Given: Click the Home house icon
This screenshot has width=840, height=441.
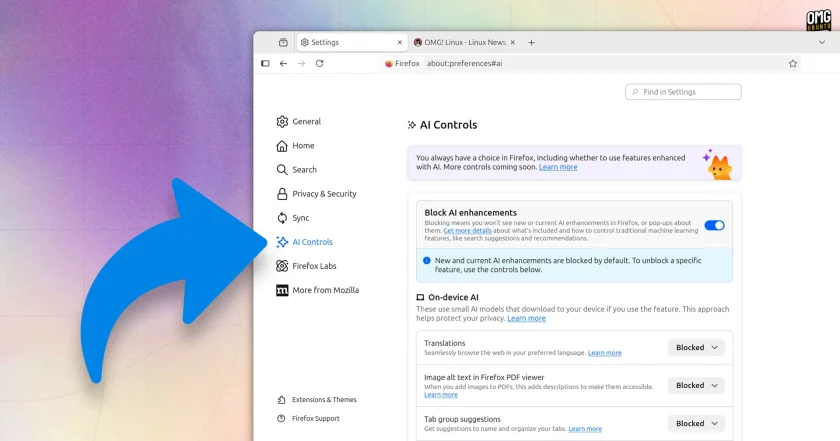Looking at the screenshot, I should coord(282,146).
